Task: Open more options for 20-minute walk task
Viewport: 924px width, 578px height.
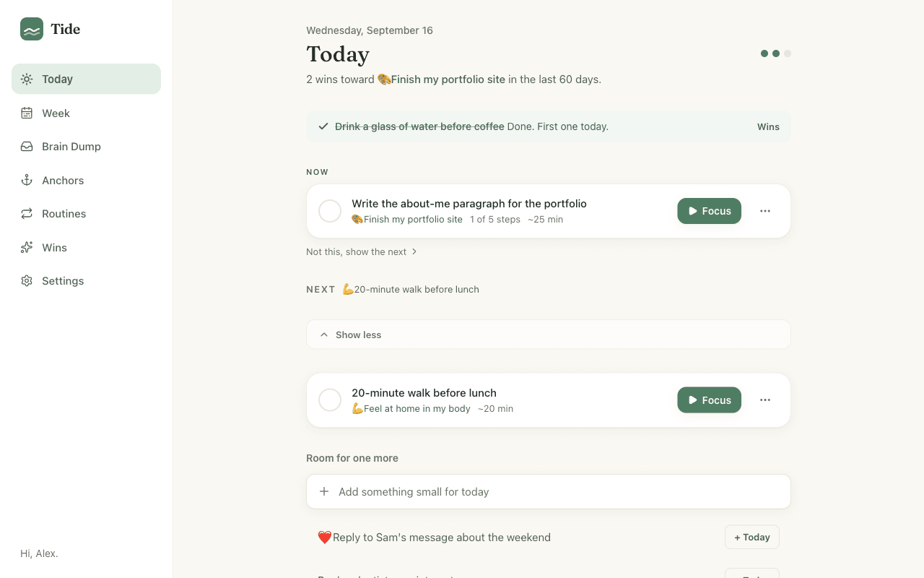Action: [x=765, y=400]
